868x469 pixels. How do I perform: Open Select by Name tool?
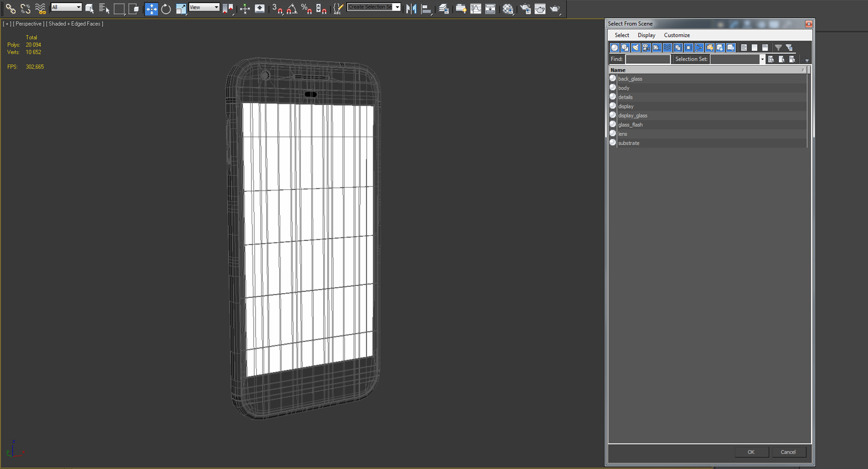pos(104,9)
